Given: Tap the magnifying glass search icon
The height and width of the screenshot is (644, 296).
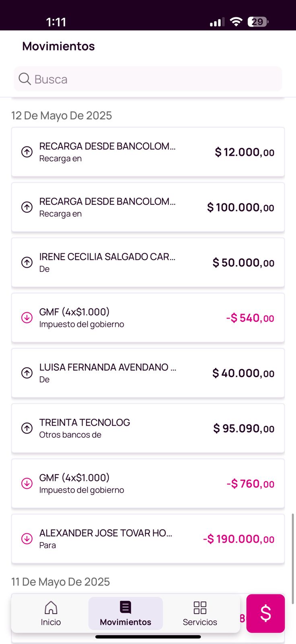Looking at the screenshot, I should point(25,79).
